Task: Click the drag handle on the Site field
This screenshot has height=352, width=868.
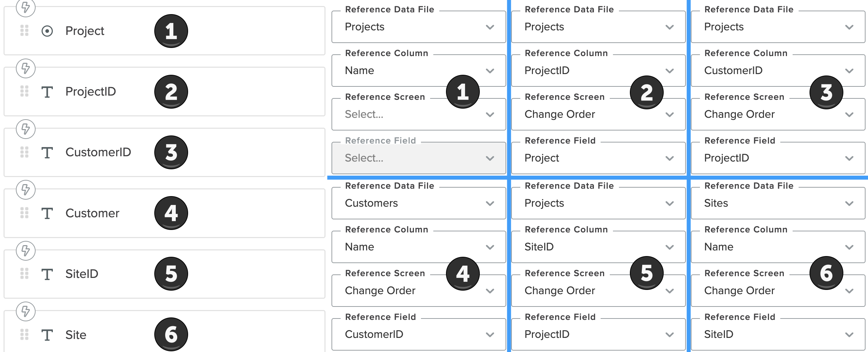Action: 24,334
